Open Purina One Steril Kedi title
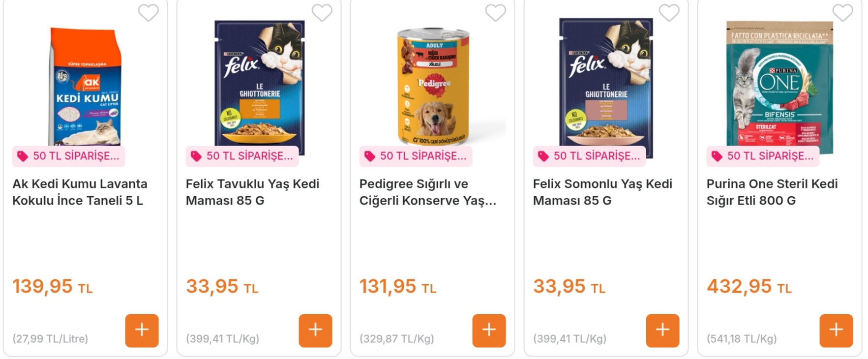This screenshot has height=359, width=868. tap(772, 192)
